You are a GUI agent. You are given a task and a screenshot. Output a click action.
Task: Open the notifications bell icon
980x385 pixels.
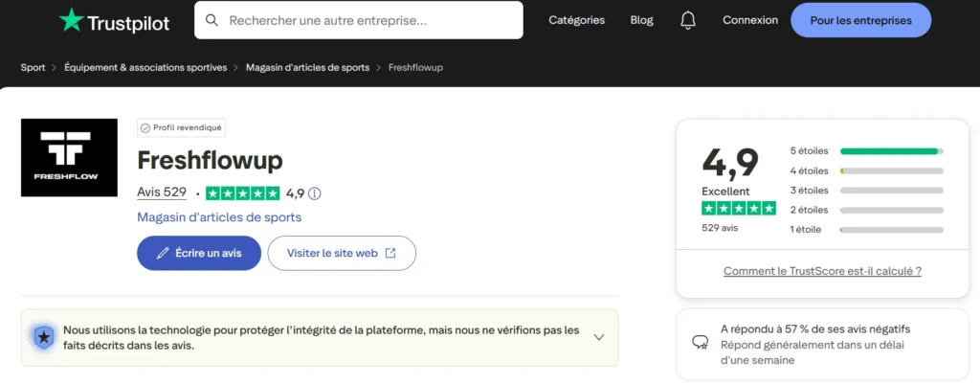click(x=687, y=20)
